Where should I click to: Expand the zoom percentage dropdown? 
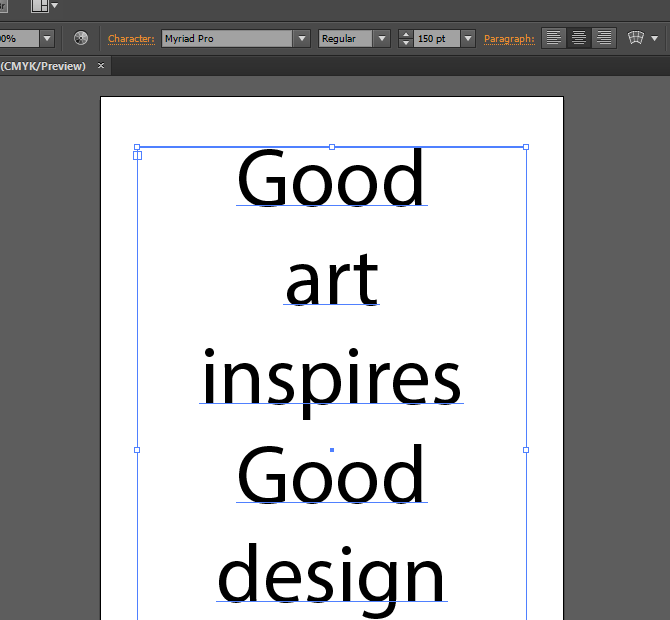pos(46,39)
